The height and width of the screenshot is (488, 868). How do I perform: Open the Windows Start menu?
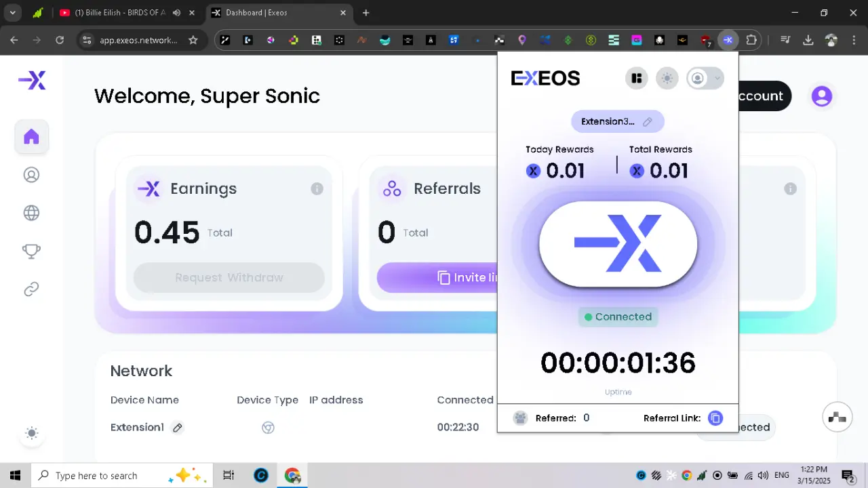(x=16, y=475)
